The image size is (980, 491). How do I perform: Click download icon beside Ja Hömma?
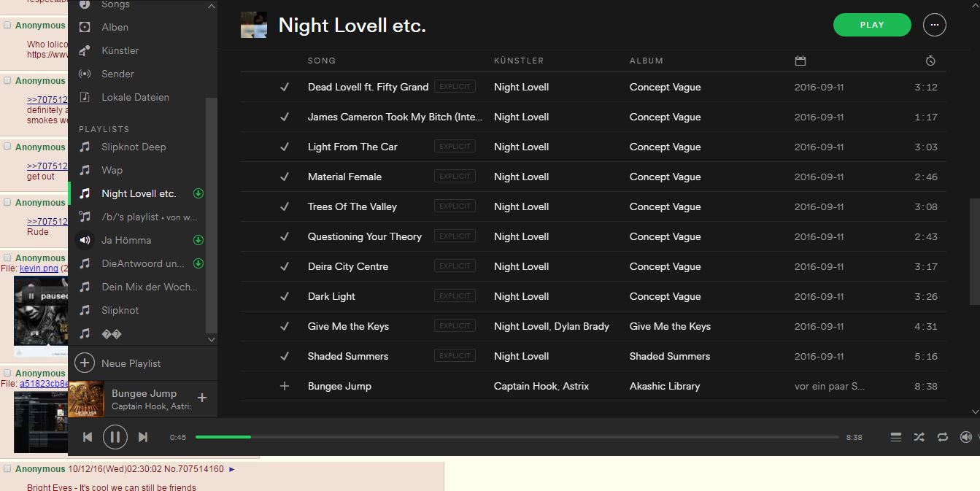(198, 240)
